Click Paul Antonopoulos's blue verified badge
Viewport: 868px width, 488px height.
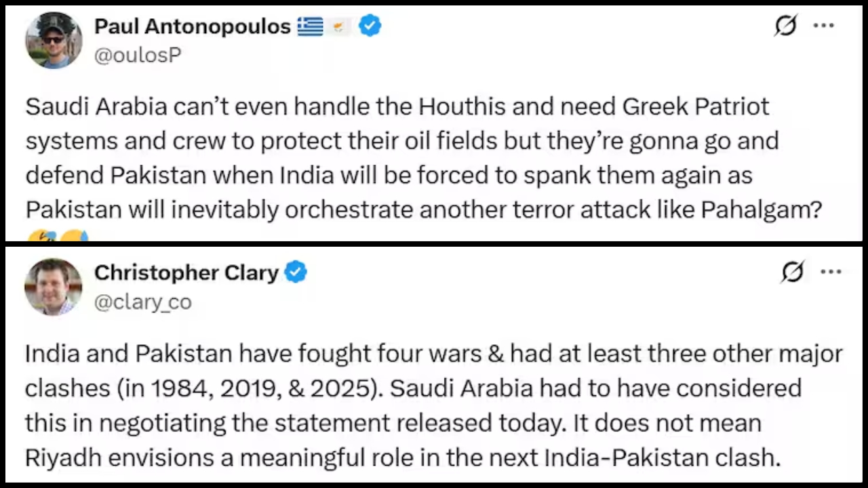coord(370,26)
